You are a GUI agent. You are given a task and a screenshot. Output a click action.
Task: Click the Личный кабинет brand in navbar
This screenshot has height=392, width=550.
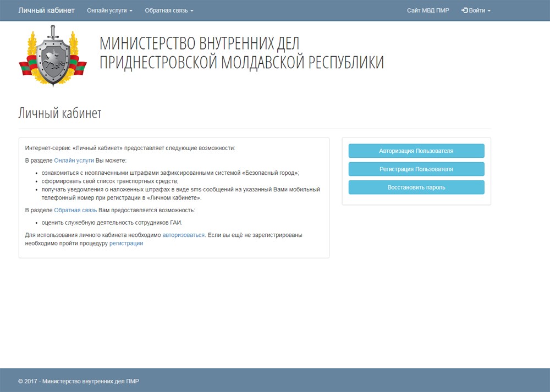[x=46, y=10]
